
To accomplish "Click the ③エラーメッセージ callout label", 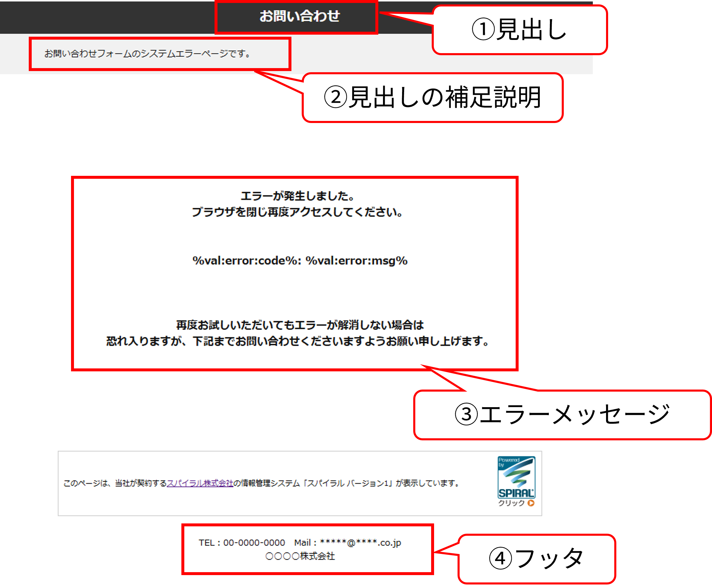I will point(562,415).
